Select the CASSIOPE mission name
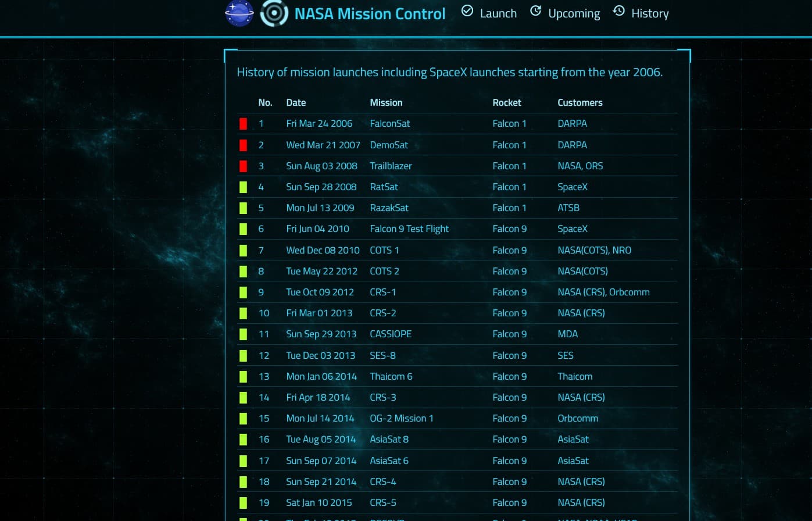 pyautogui.click(x=391, y=334)
